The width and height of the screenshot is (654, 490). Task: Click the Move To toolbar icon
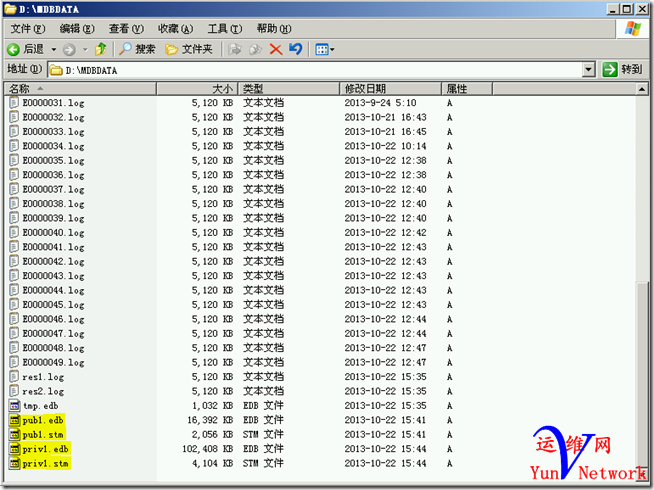[235, 50]
